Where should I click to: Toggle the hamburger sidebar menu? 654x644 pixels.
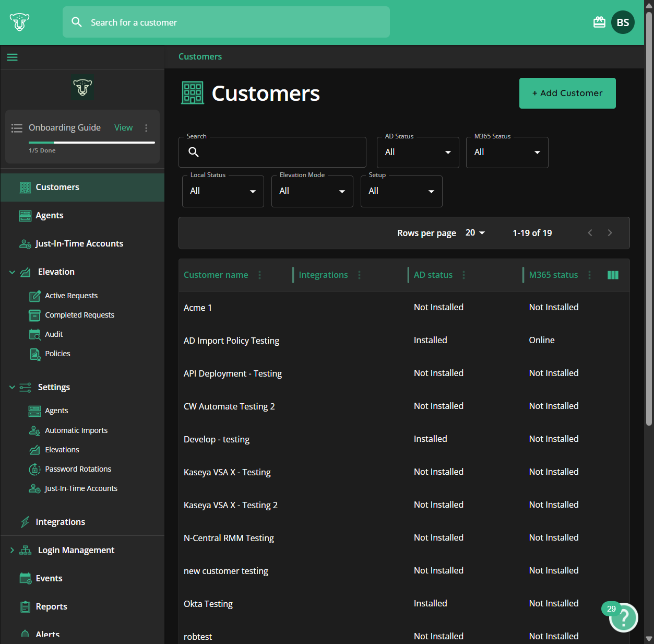[12, 57]
